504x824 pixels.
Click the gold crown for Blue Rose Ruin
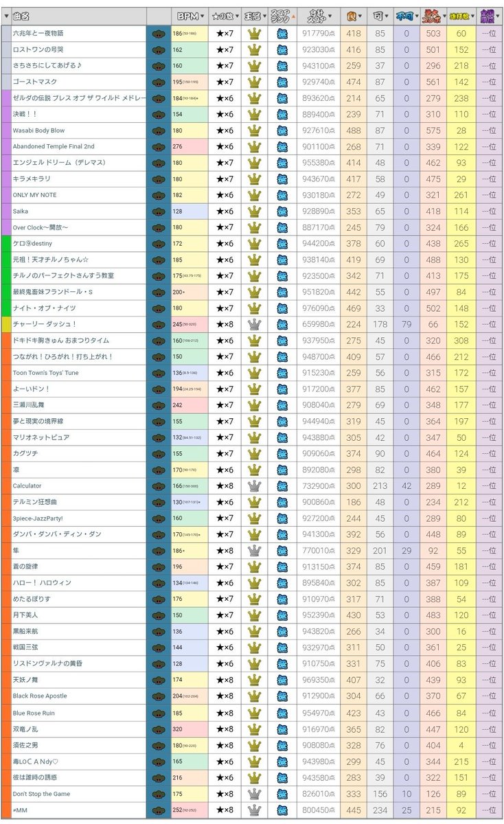click(x=254, y=712)
